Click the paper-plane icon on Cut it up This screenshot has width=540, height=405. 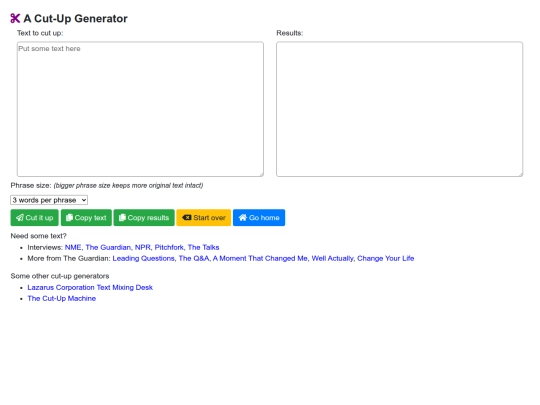20,218
